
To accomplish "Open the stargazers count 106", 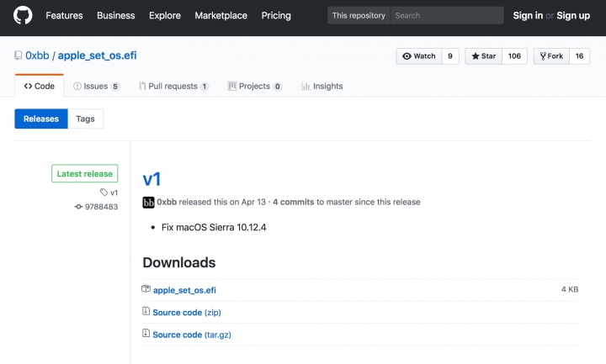I will pos(514,56).
